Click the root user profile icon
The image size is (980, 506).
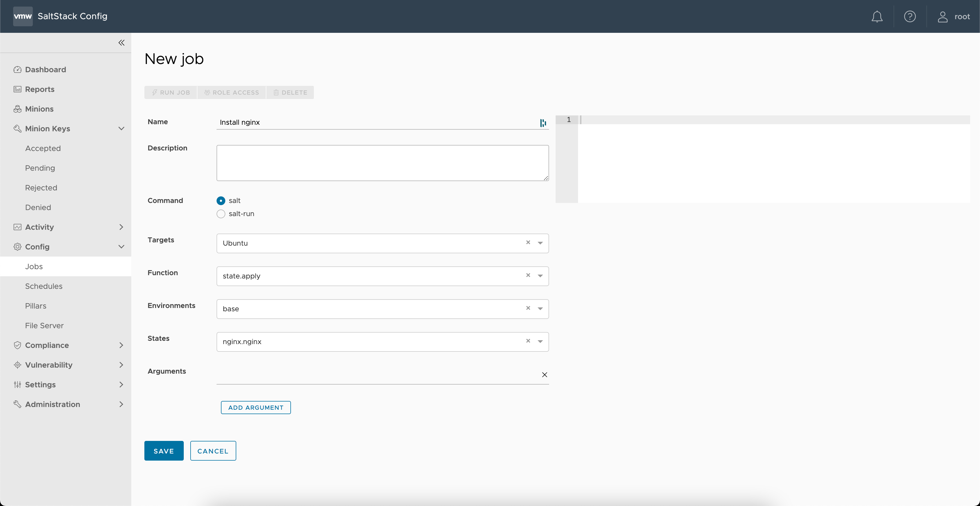pyautogui.click(x=942, y=16)
